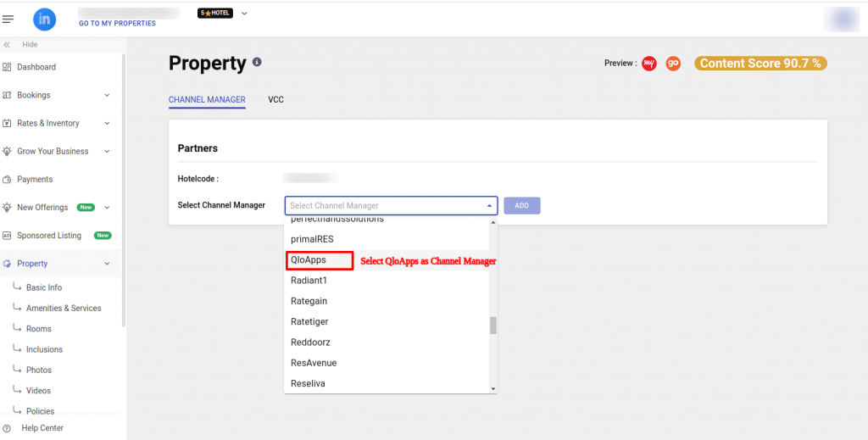Select Reseliva from the dropdown list
The image size is (868, 440).
pyautogui.click(x=387, y=383)
